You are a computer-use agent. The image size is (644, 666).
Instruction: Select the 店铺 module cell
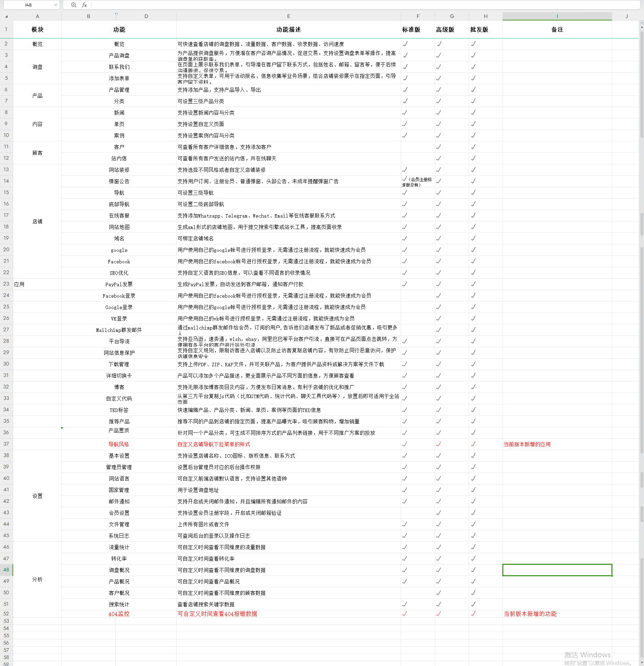coord(37,221)
